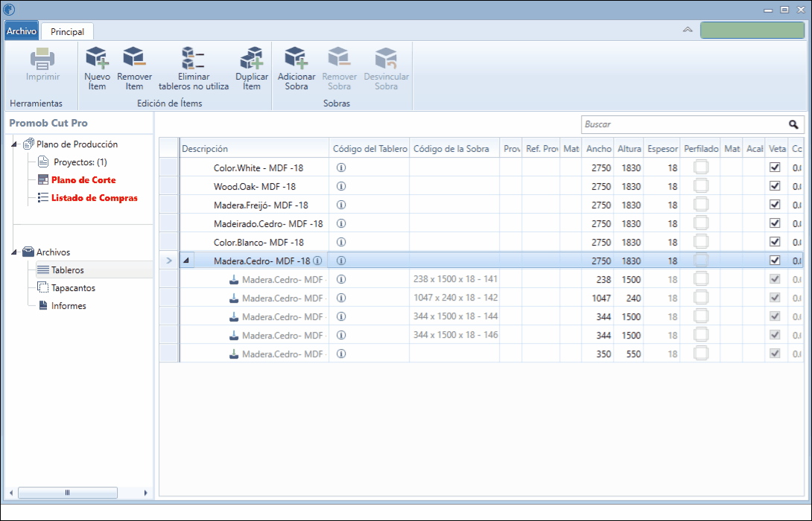Sort by the Espesor column header
This screenshot has width=812, height=521.
(x=662, y=149)
